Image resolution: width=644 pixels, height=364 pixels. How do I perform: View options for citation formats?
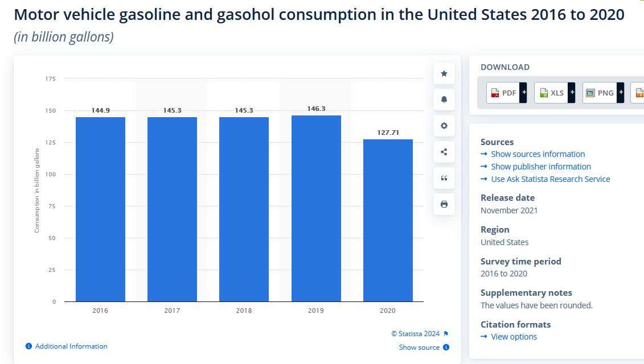pos(514,337)
